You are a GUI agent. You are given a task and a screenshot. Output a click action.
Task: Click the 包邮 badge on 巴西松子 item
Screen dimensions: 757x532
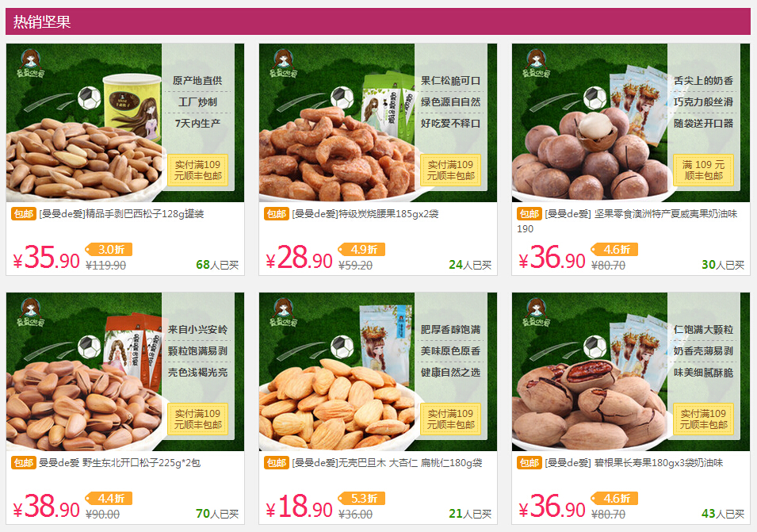pos(24,214)
